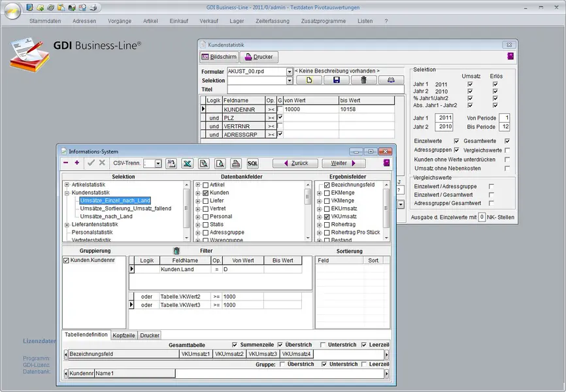
Task: Click the Weiter button
Action: click(342, 163)
